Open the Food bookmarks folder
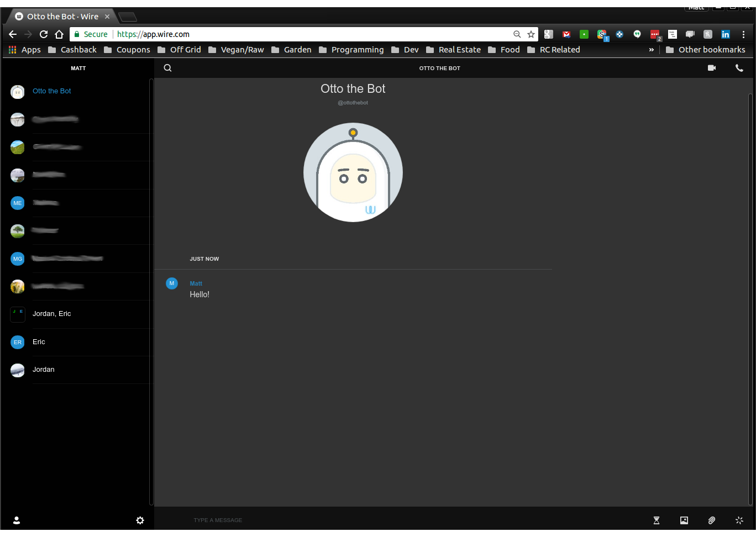 click(x=504, y=50)
